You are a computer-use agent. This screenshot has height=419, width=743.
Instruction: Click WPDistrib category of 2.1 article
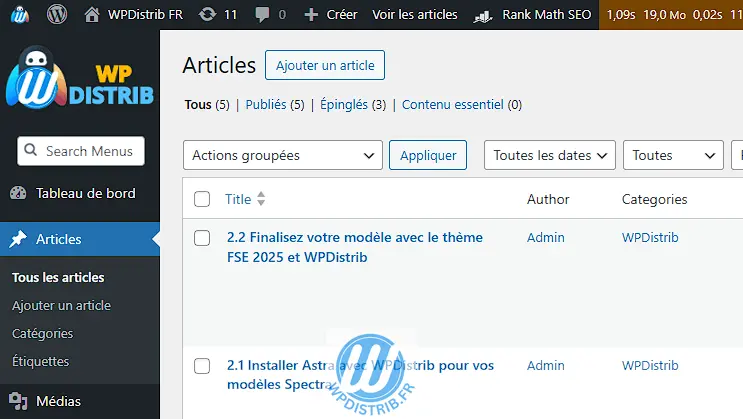pos(650,365)
